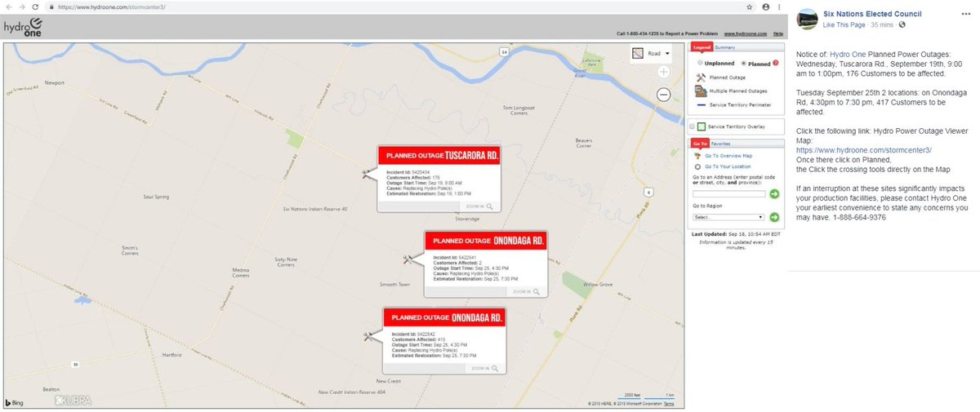Viewport: 980px width, 412px height.
Task: Open the Favorites tab
Action: coord(721,143)
